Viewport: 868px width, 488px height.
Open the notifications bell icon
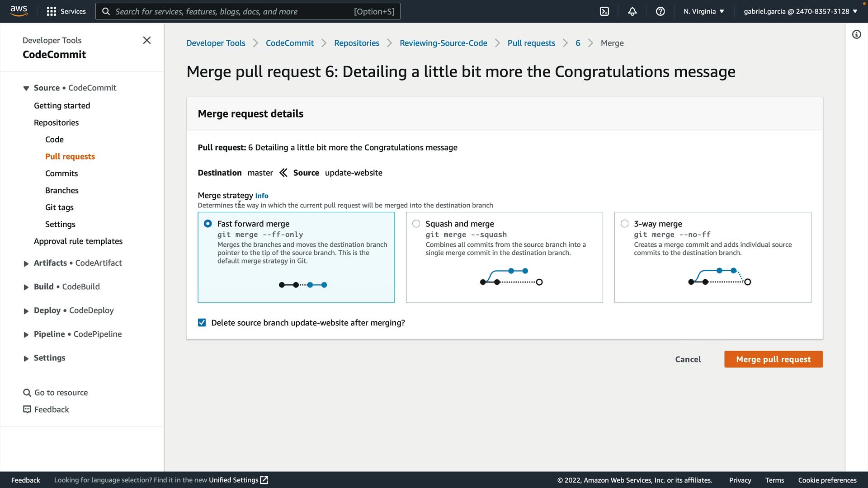632,11
